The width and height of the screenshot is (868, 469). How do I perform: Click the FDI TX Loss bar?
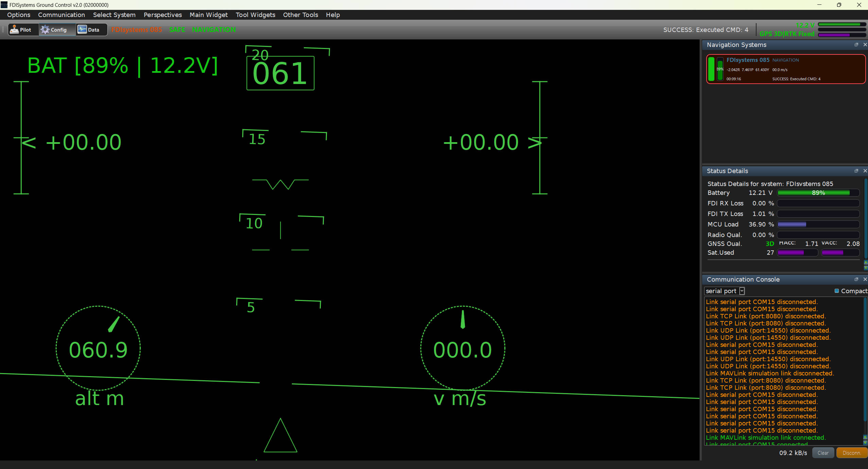click(x=818, y=214)
